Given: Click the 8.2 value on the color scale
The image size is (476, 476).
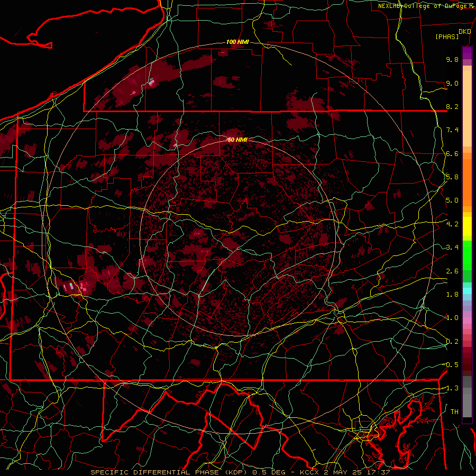Looking at the screenshot, I should point(452,106).
